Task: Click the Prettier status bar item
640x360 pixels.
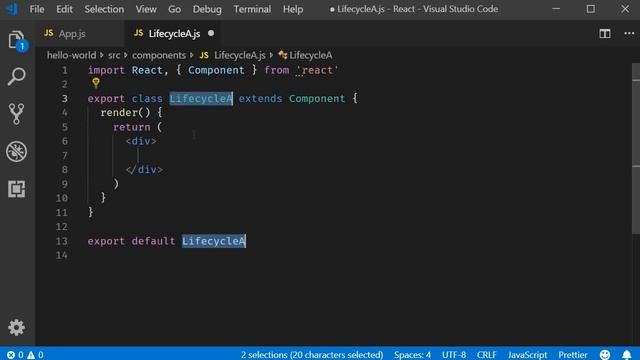Action: click(x=573, y=355)
